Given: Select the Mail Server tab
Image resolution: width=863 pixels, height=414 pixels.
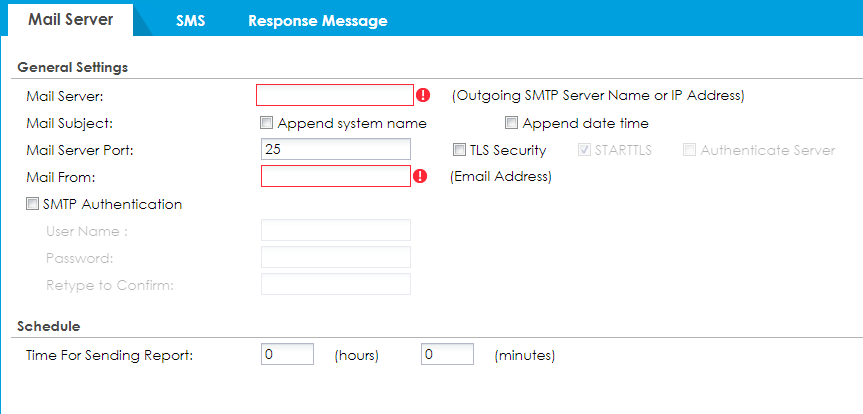Looking at the screenshot, I should [x=70, y=20].
